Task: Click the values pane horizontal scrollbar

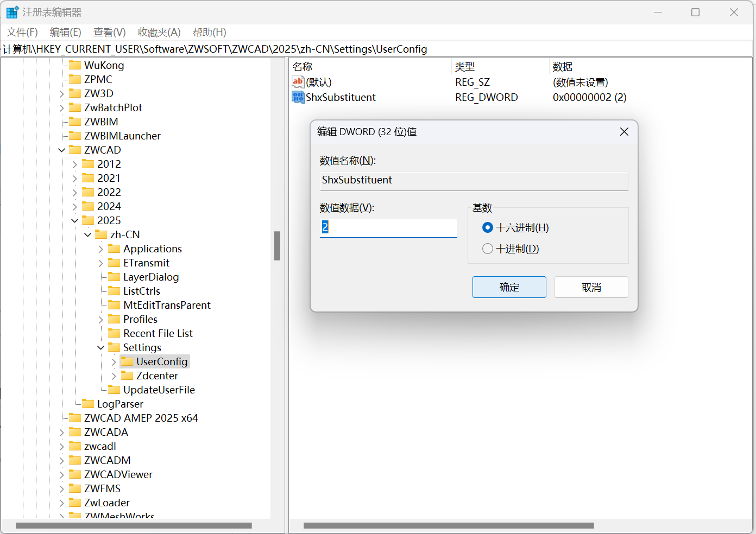Action: (x=449, y=525)
